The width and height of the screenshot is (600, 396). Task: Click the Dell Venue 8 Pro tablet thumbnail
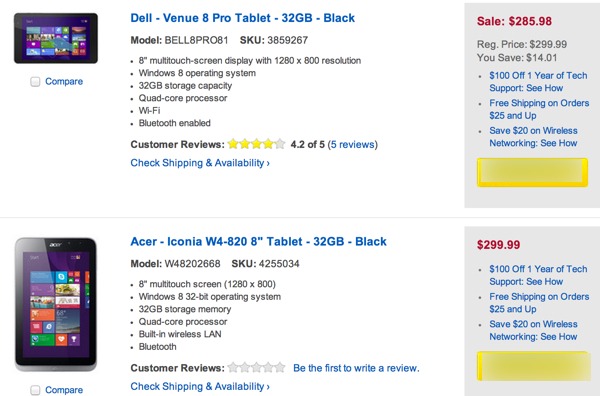point(56,38)
